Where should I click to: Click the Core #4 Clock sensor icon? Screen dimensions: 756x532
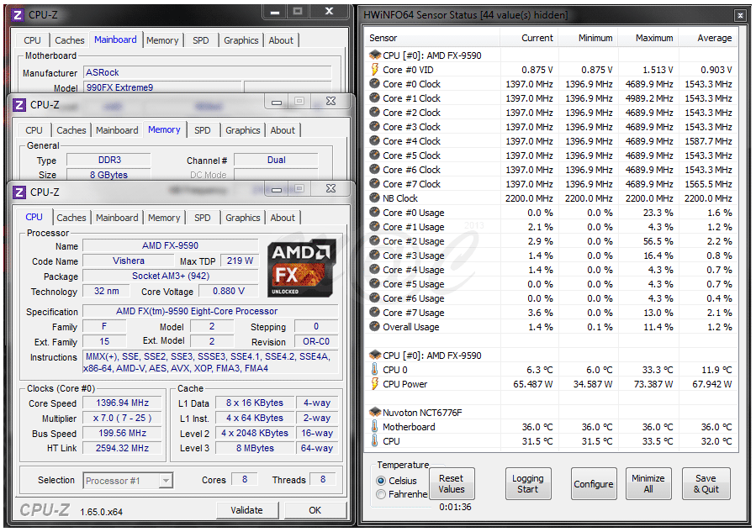pyautogui.click(x=374, y=140)
